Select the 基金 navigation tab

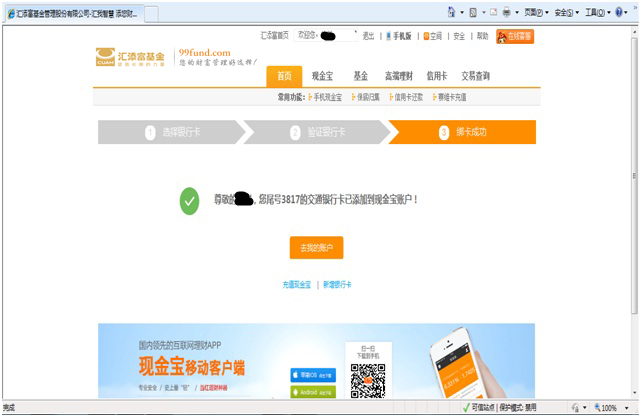[360, 76]
